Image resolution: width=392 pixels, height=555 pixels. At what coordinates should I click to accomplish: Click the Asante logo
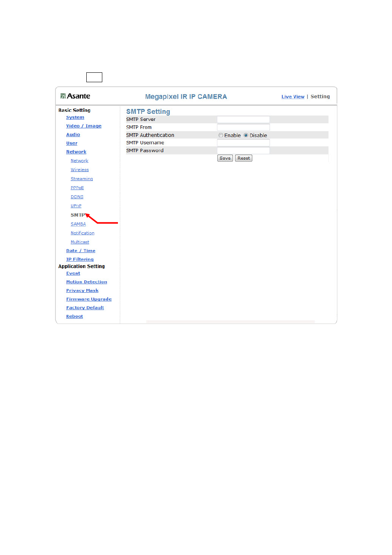(75, 96)
